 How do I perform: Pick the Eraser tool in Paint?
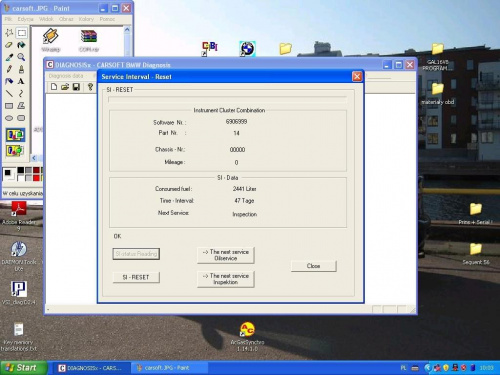tap(9, 45)
